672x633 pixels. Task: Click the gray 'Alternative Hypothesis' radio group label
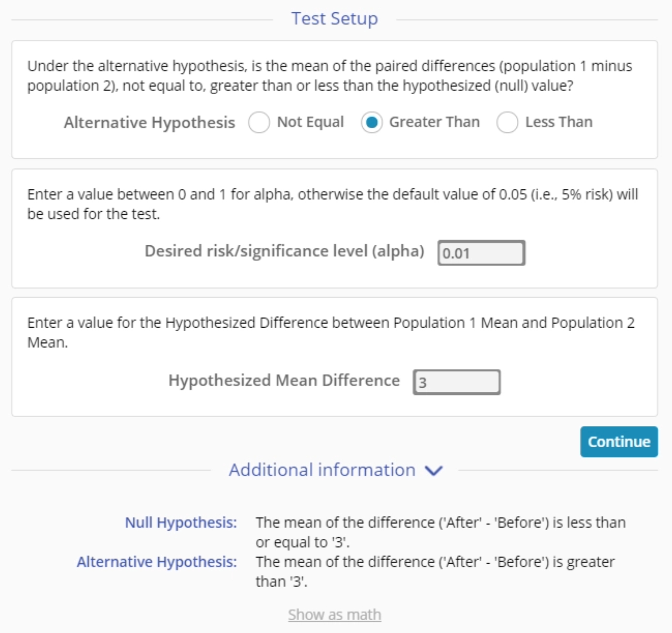pos(149,122)
